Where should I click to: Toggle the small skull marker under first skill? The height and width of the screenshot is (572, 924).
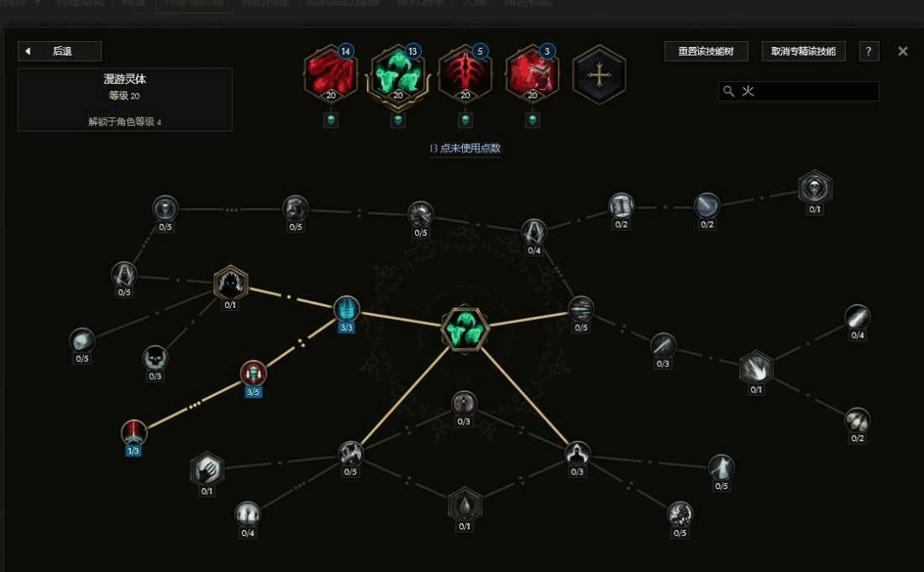click(330, 121)
